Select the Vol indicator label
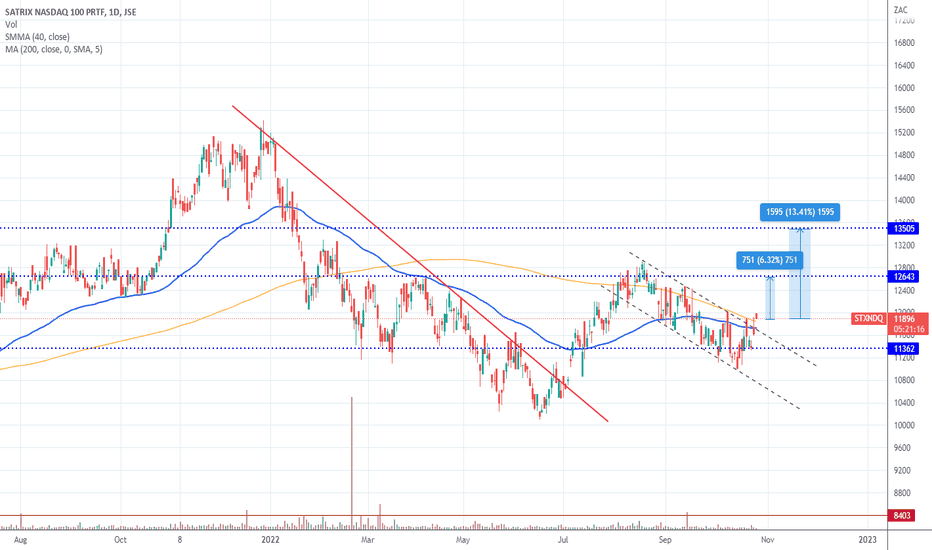 coord(11,24)
